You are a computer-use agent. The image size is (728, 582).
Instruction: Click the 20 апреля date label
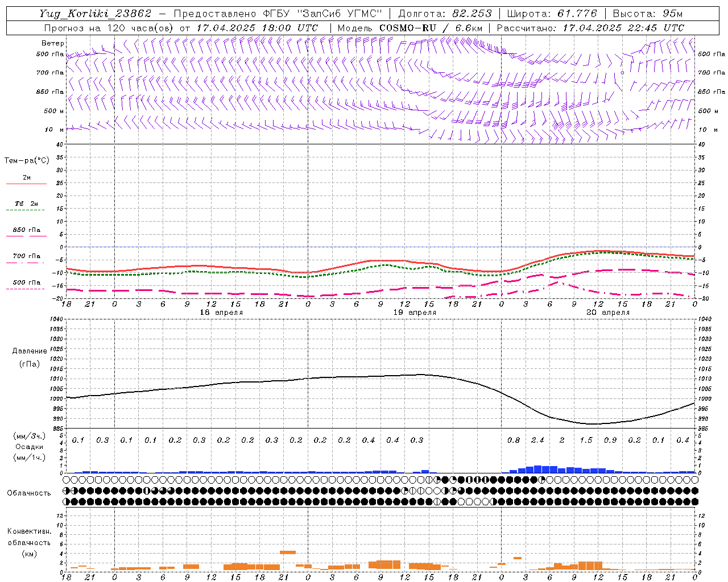tap(608, 313)
